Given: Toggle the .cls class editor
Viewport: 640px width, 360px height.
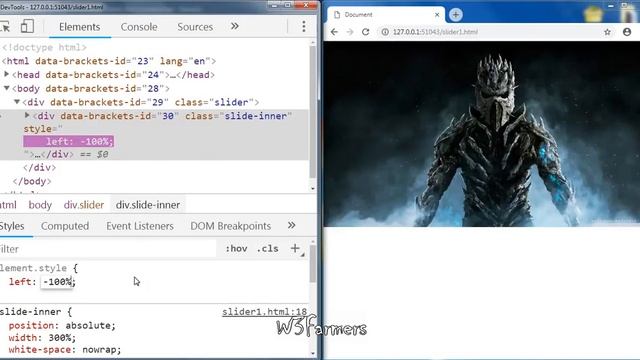Looking at the screenshot, I should click(x=268, y=249).
